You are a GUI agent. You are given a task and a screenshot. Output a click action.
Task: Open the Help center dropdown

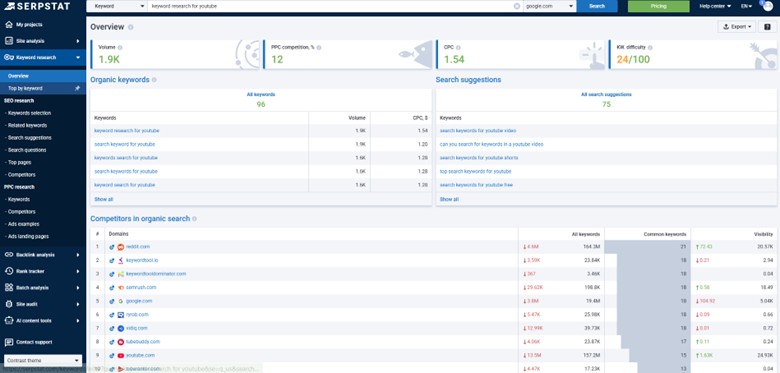(x=715, y=6)
